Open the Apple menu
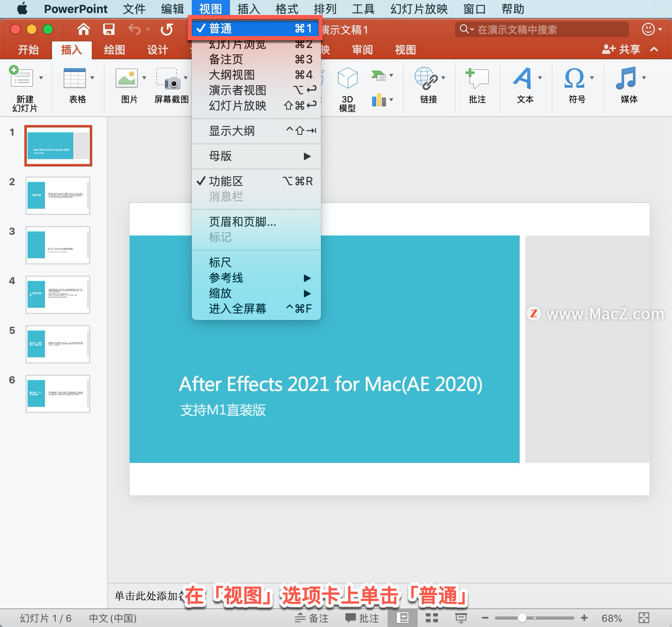This screenshot has width=672, height=627. 22,9
